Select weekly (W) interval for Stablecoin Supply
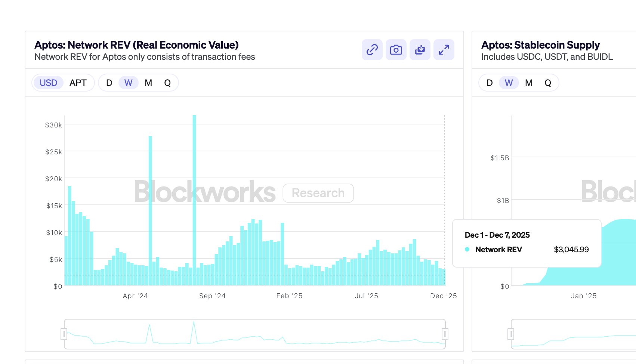Screen dimensions: 636x364 coord(509,83)
